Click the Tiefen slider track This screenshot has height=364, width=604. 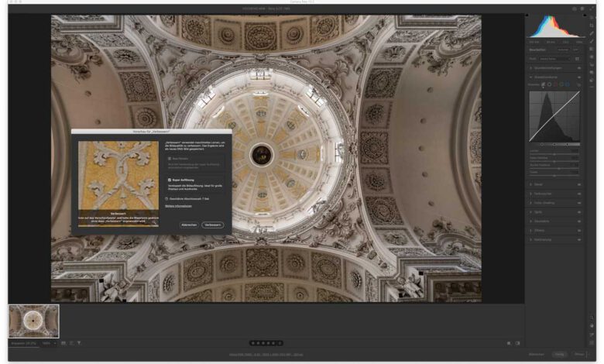click(554, 176)
